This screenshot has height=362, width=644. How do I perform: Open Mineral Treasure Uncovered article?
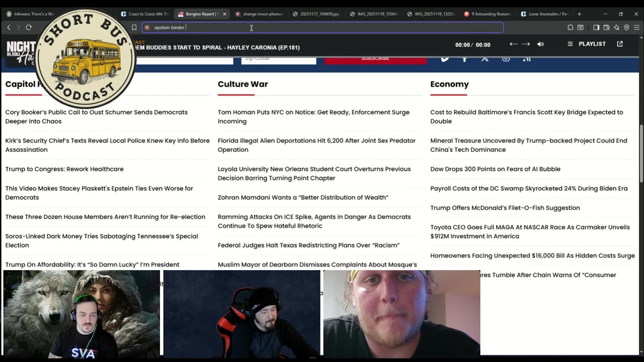528,145
